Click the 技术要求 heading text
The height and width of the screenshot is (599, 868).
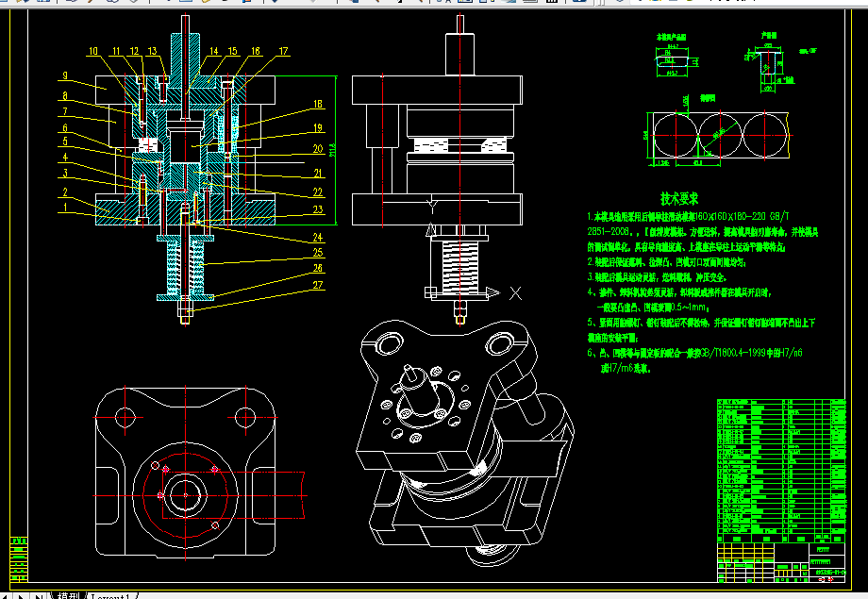[679, 199]
